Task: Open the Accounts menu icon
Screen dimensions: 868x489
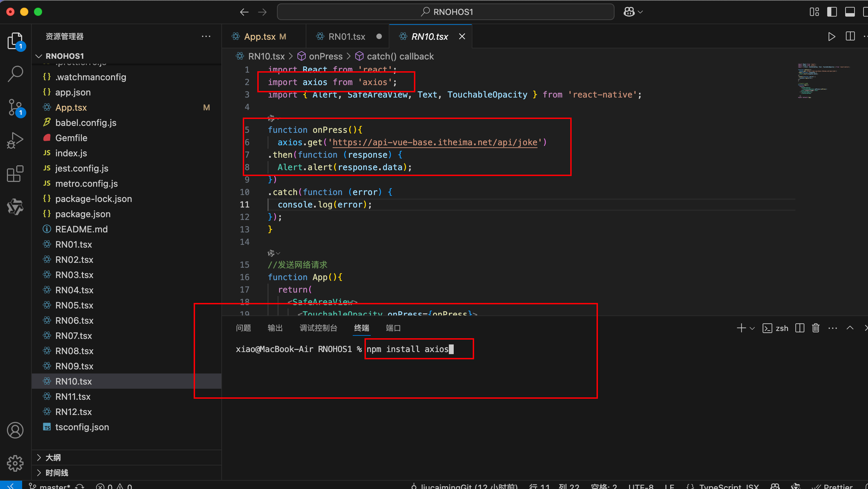Action: click(15, 430)
